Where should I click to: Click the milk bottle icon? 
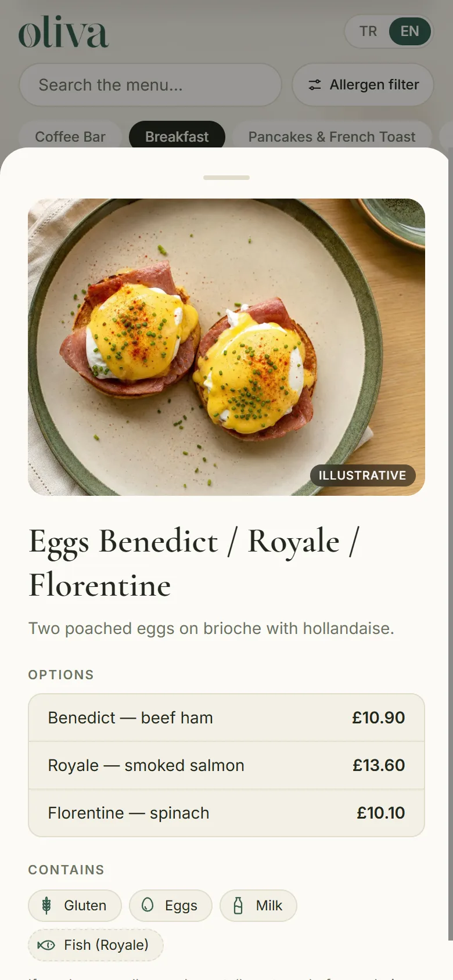click(x=238, y=906)
